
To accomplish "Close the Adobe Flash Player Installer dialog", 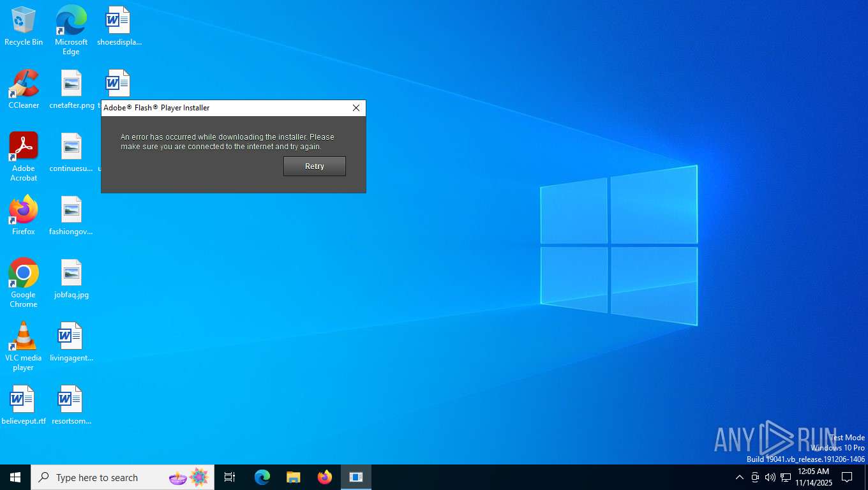I will pyautogui.click(x=356, y=108).
